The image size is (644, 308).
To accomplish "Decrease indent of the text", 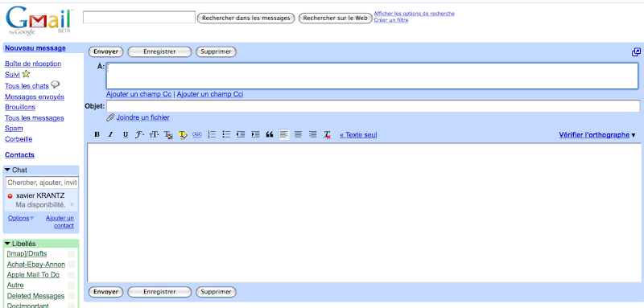I will click(x=241, y=134).
